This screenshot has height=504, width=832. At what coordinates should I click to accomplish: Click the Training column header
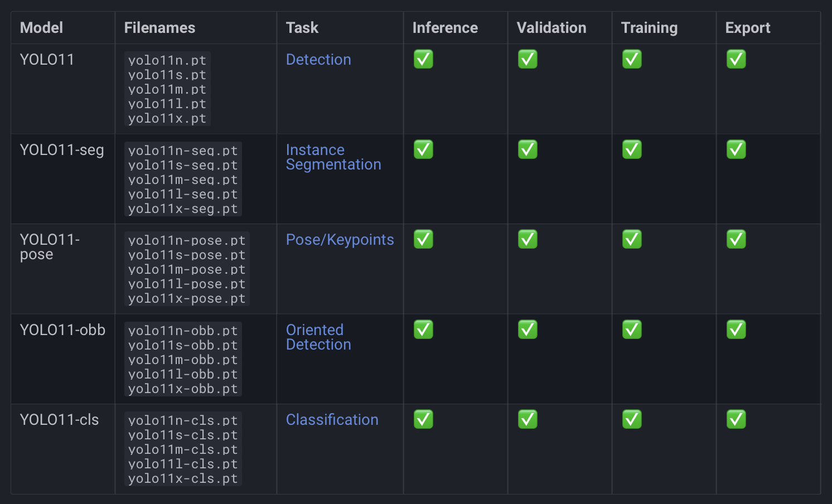pos(649,28)
